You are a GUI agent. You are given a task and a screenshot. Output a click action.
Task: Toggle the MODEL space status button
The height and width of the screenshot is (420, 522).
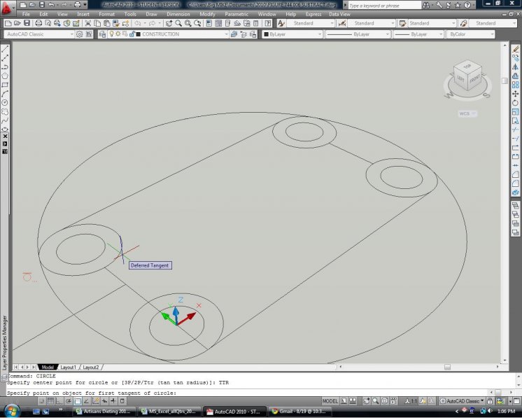(x=330, y=402)
